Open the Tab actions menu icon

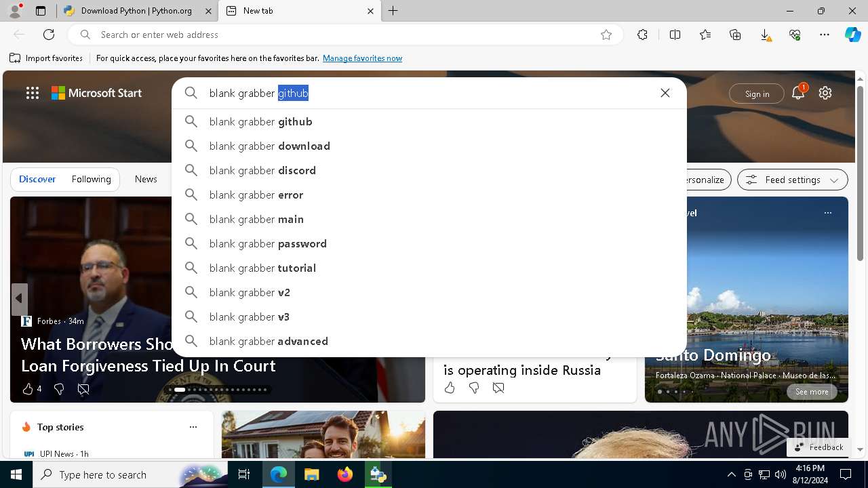click(x=41, y=11)
